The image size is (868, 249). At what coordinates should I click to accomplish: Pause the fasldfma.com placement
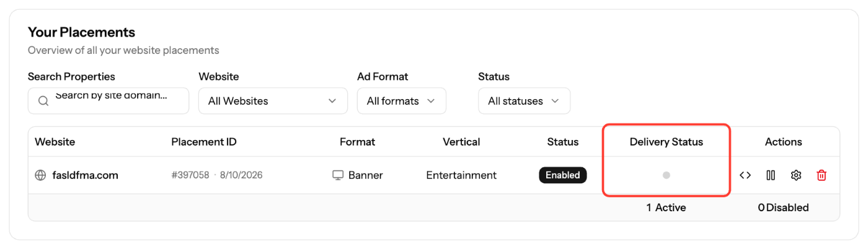point(771,175)
